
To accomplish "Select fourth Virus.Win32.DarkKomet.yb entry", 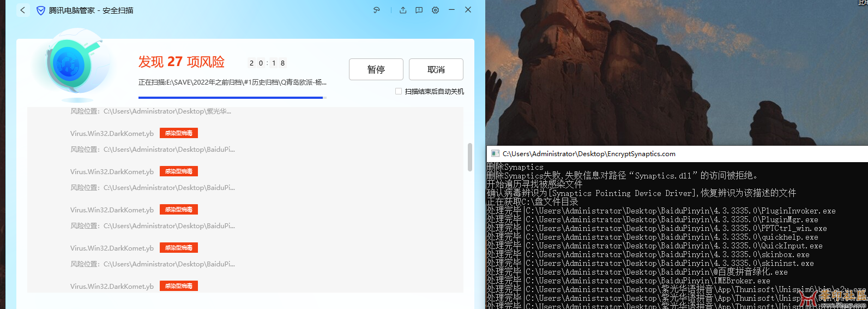I will pyautogui.click(x=112, y=248).
